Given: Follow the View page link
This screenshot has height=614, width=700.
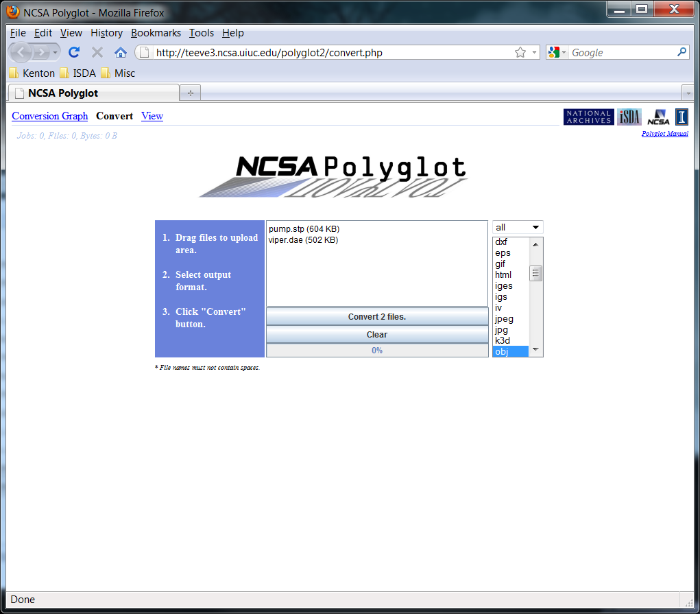Looking at the screenshot, I should click(152, 116).
